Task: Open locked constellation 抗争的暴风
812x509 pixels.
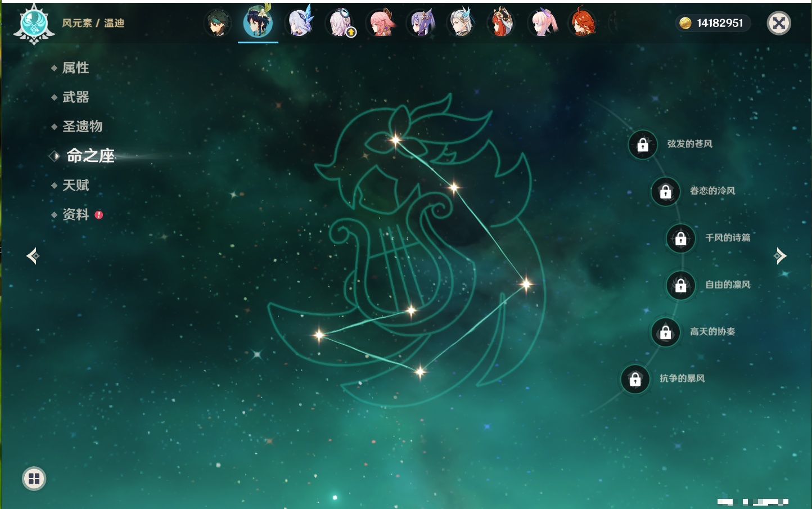Action: point(635,379)
